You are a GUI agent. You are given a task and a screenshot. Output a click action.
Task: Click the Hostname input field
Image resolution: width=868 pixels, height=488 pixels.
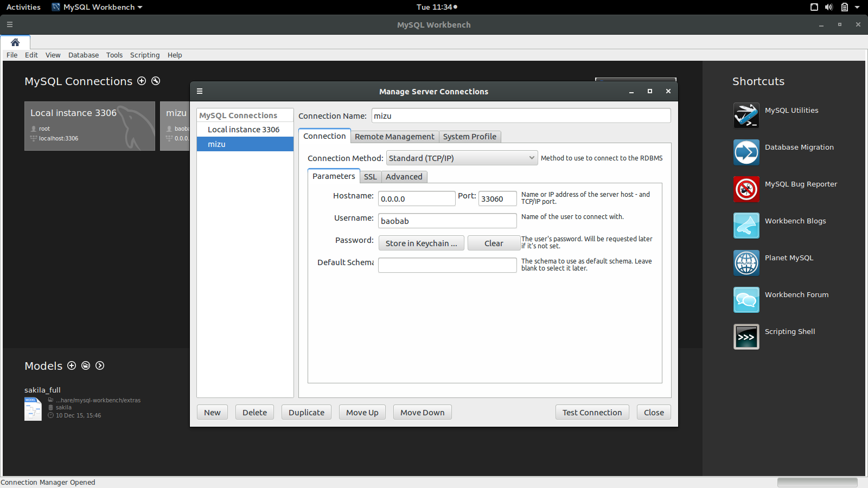click(x=416, y=199)
